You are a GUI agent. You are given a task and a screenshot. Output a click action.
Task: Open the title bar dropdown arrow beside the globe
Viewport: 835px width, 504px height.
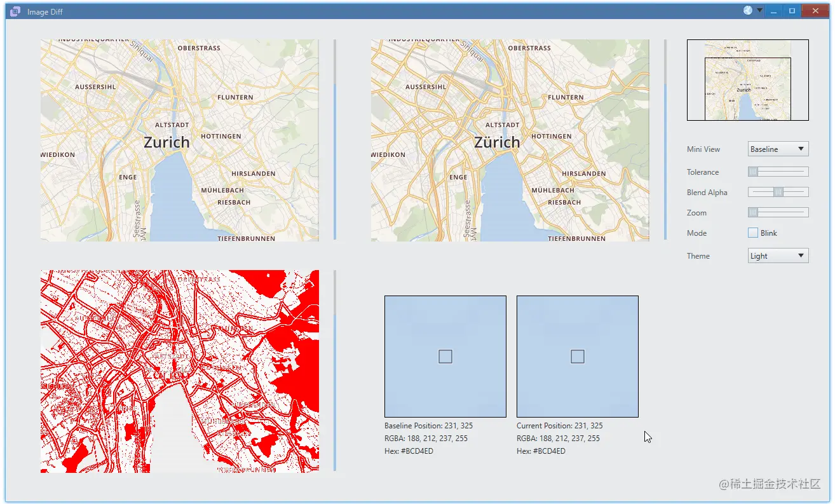[x=759, y=10]
